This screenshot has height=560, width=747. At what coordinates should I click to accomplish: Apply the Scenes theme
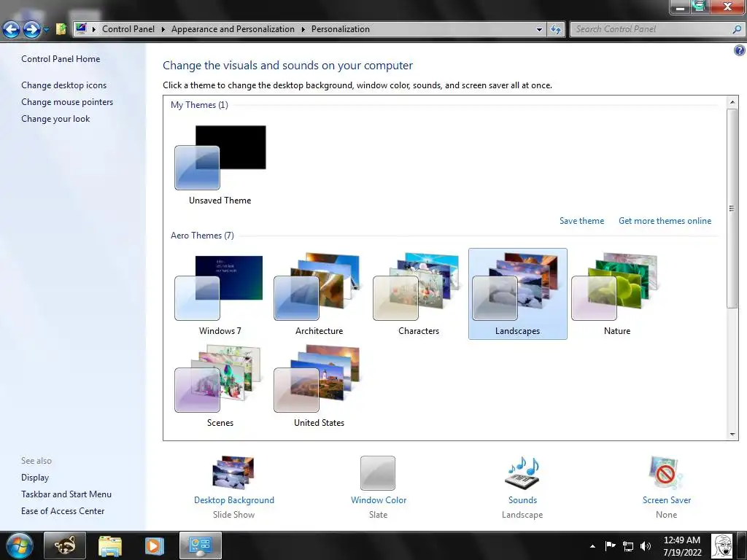[x=220, y=386]
